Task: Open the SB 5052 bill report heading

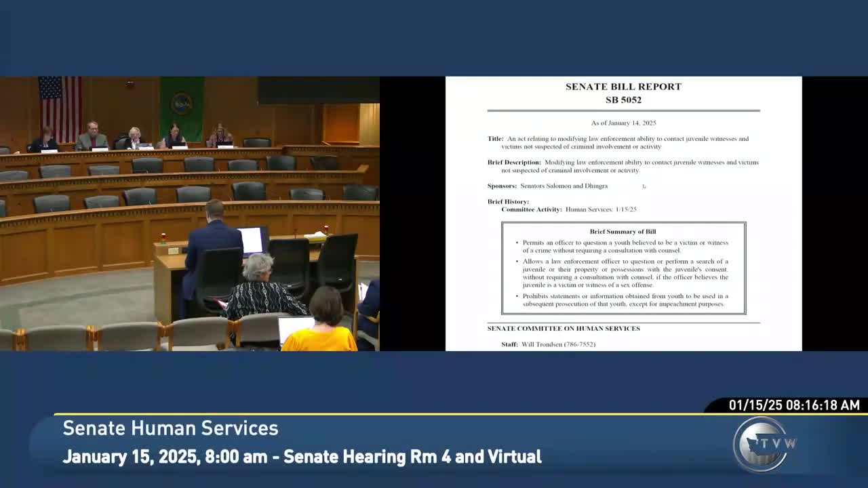Action: pyautogui.click(x=624, y=93)
